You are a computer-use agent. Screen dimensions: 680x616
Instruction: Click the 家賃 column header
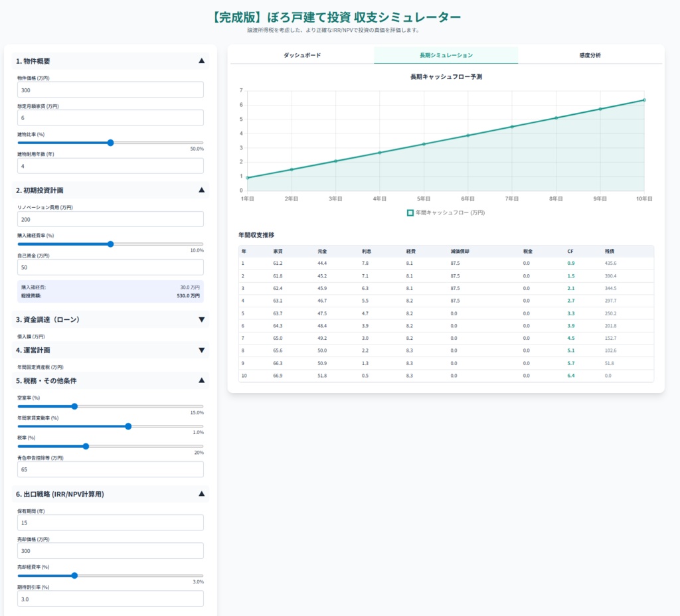278,252
